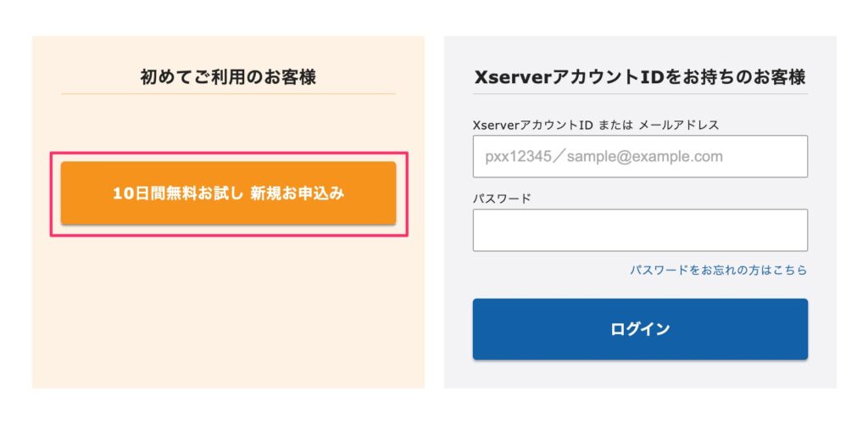Click the divider line under the Xserver heading
Screen dimensions: 868x425
point(640,93)
